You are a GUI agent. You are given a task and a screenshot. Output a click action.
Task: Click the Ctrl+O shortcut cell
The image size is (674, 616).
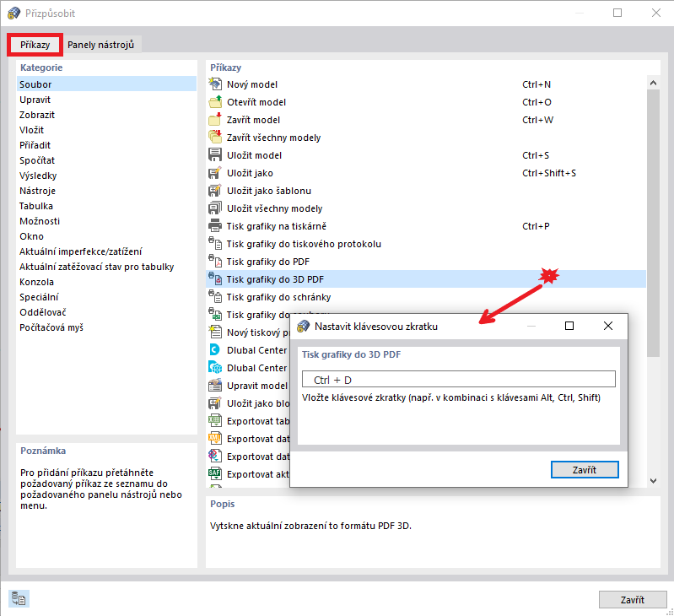tap(537, 102)
